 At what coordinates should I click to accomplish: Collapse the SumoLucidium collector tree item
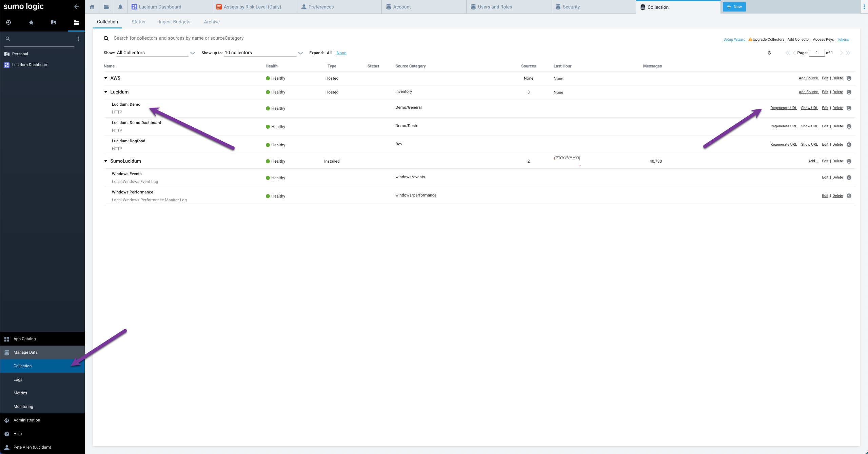tap(106, 161)
